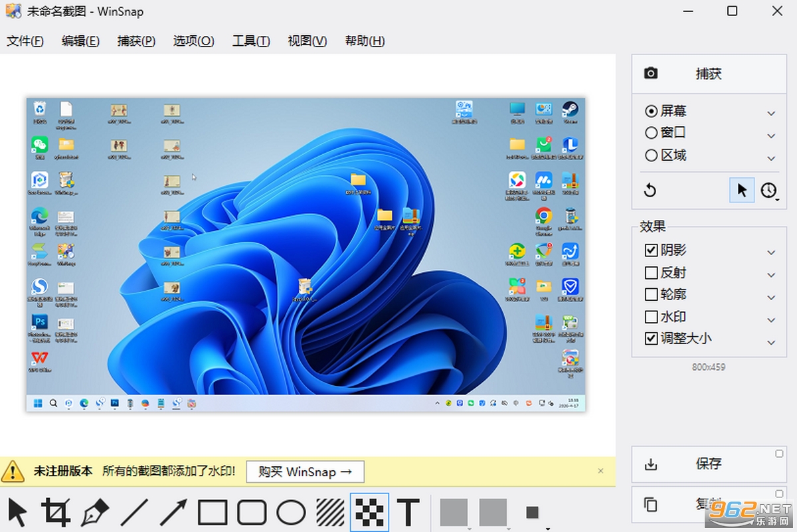Click the timer delay clock icon
The image size is (797, 532).
tap(768, 191)
